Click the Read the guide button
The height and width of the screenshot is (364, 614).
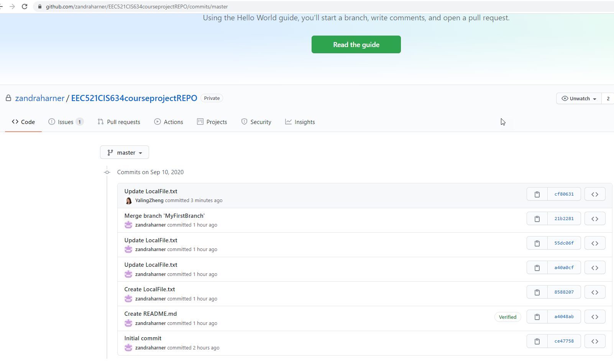pos(356,44)
